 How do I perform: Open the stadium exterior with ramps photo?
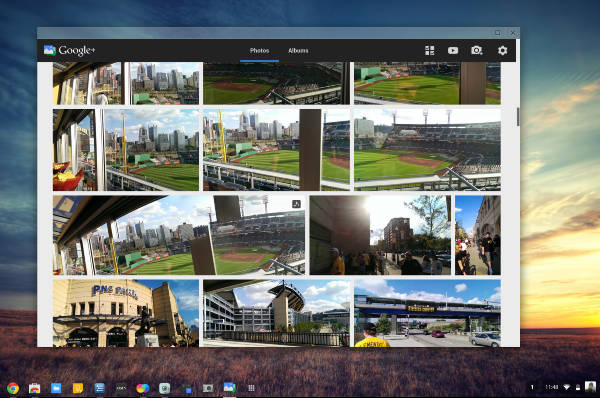[x=276, y=313]
